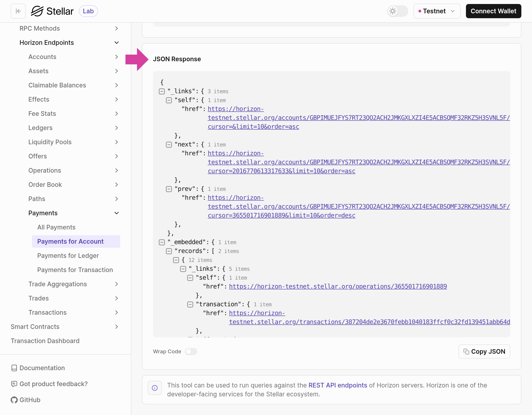The height and width of the screenshot is (415, 532).
Task: Collapse the "_embedded" JSON node
Action: pyautogui.click(x=162, y=242)
